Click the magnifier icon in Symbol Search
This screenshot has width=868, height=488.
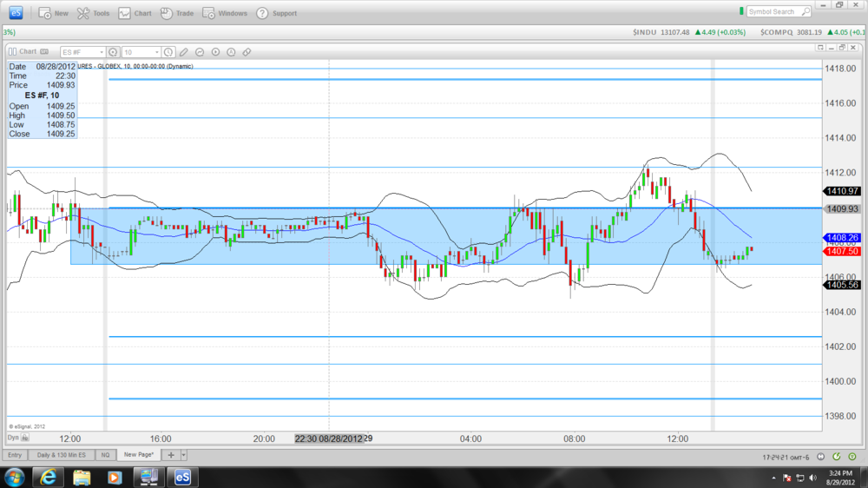(806, 11)
